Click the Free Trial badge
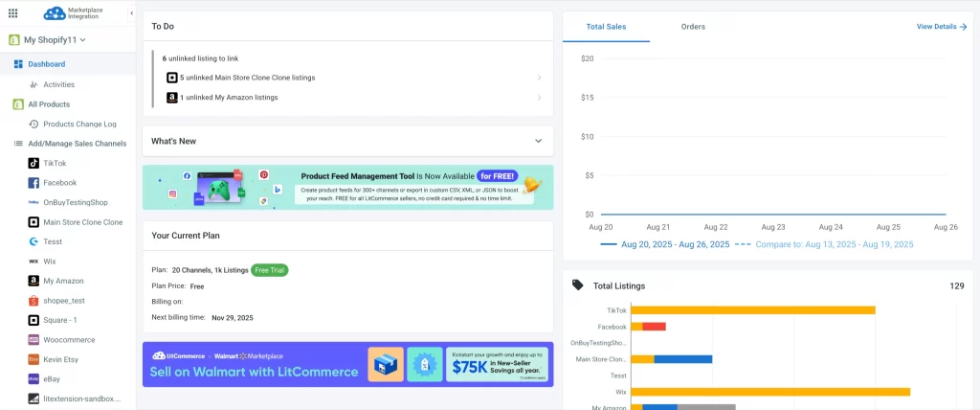The width and height of the screenshot is (980, 410). [269, 270]
